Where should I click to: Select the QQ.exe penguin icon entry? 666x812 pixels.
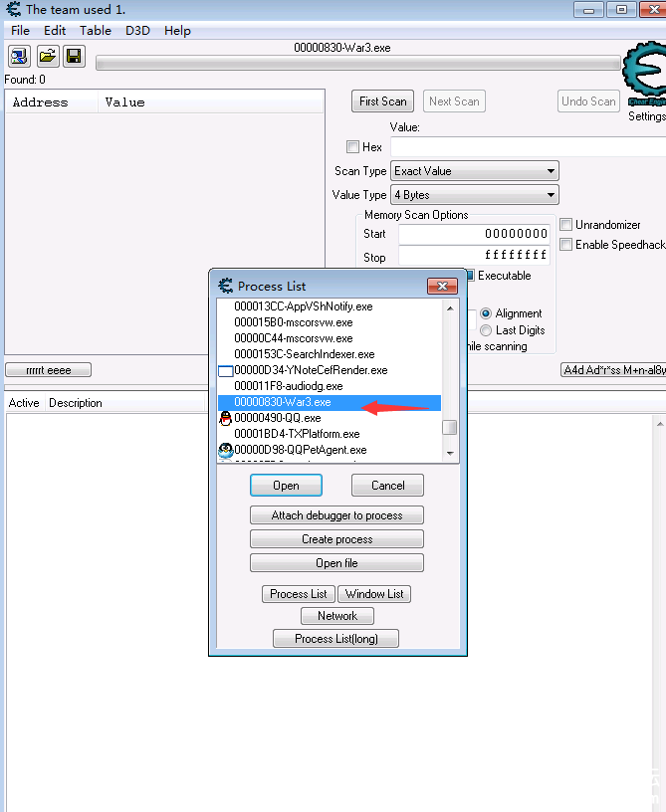pyautogui.click(x=226, y=418)
